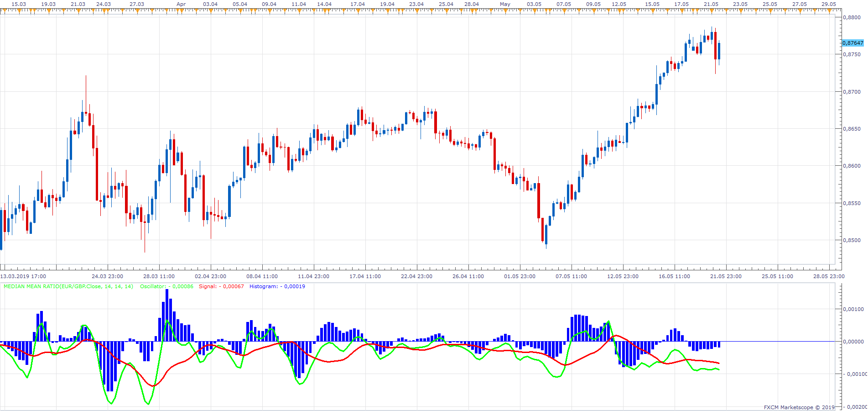
Task: Click the 0,8650 price axis label
Action: click(x=852, y=129)
